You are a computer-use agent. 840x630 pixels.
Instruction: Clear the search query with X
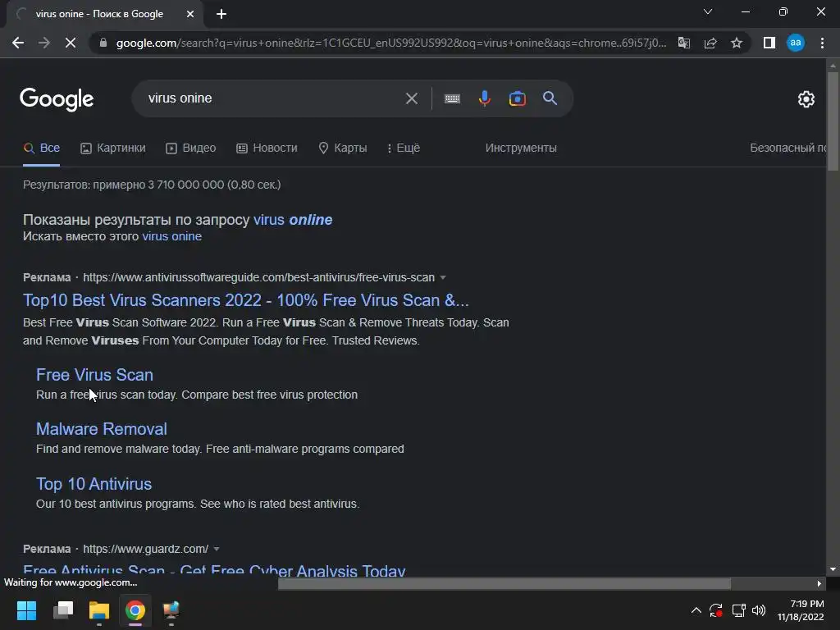point(412,98)
